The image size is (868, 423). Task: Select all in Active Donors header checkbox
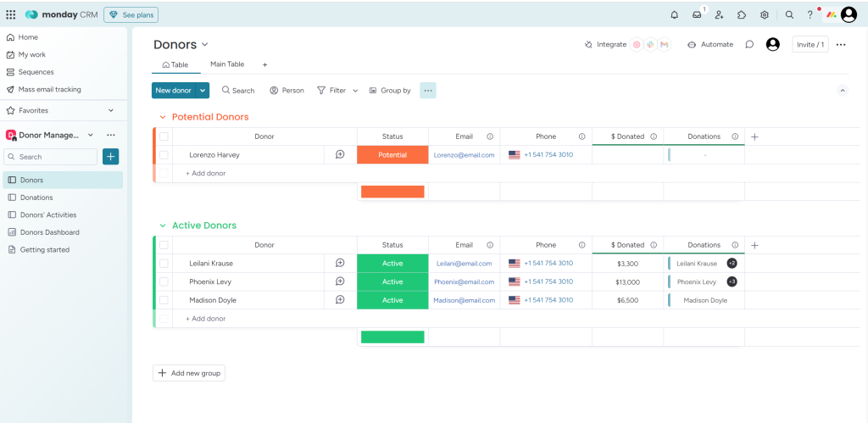pos(164,245)
